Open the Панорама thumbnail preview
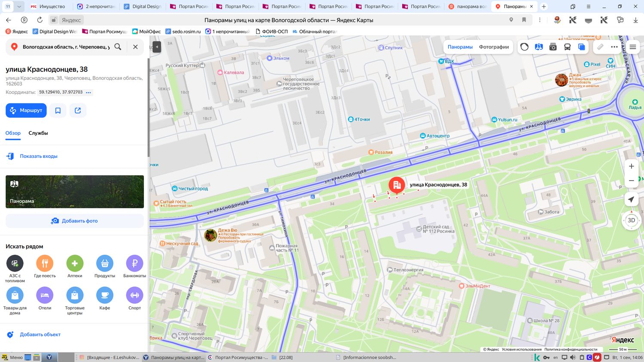 75,192
